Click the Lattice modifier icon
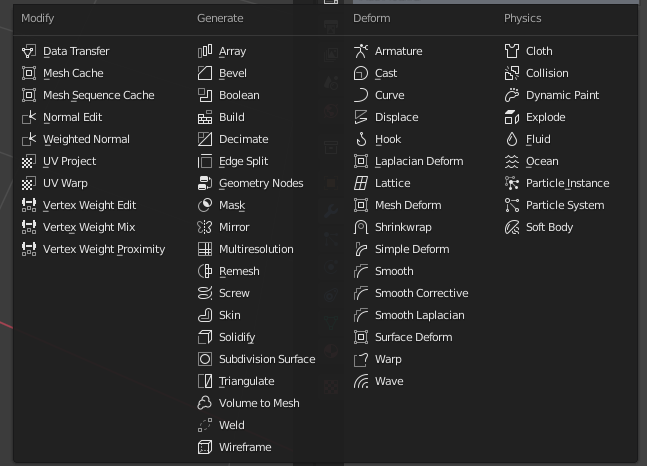This screenshot has width=647, height=466. coord(361,183)
